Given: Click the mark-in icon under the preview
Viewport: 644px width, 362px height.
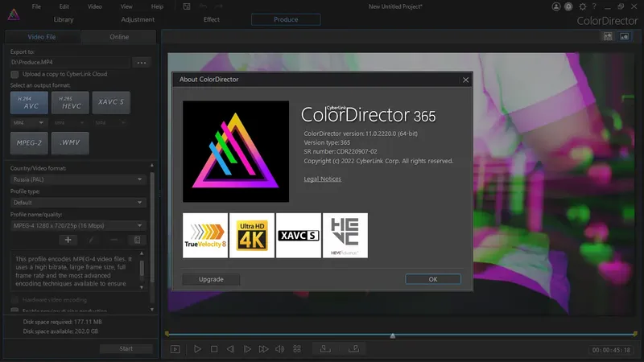Looking at the screenshot, I should tap(325, 348).
